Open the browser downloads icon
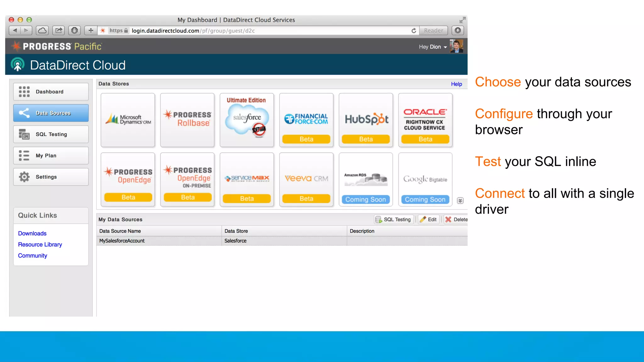Screen dimensions: 644x362 [x=458, y=30]
